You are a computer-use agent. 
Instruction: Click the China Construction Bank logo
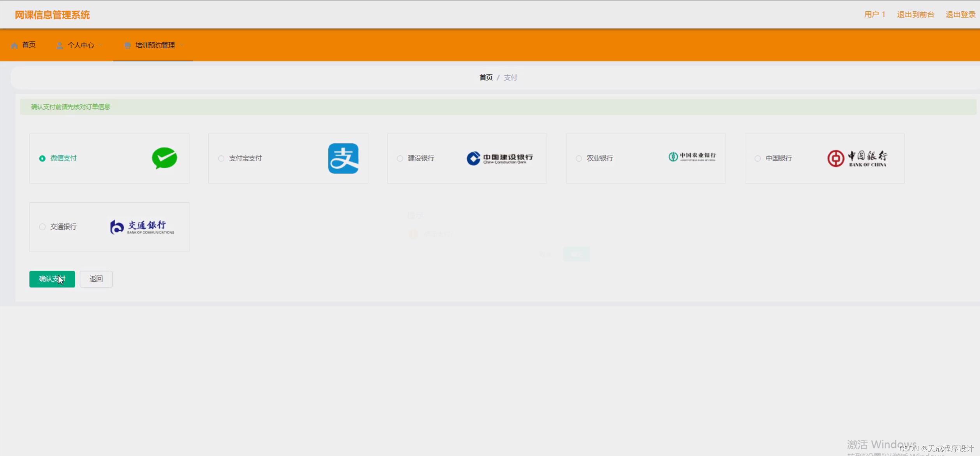(500, 158)
